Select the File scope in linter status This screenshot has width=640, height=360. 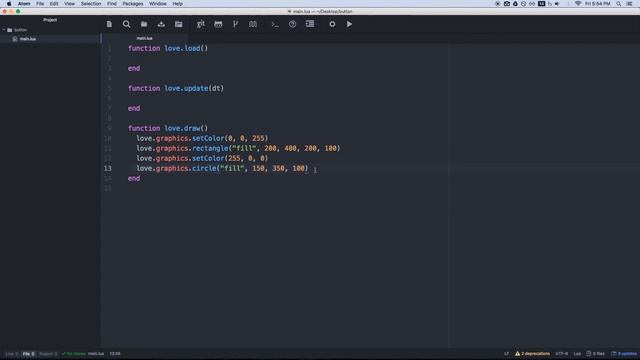point(28,353)
